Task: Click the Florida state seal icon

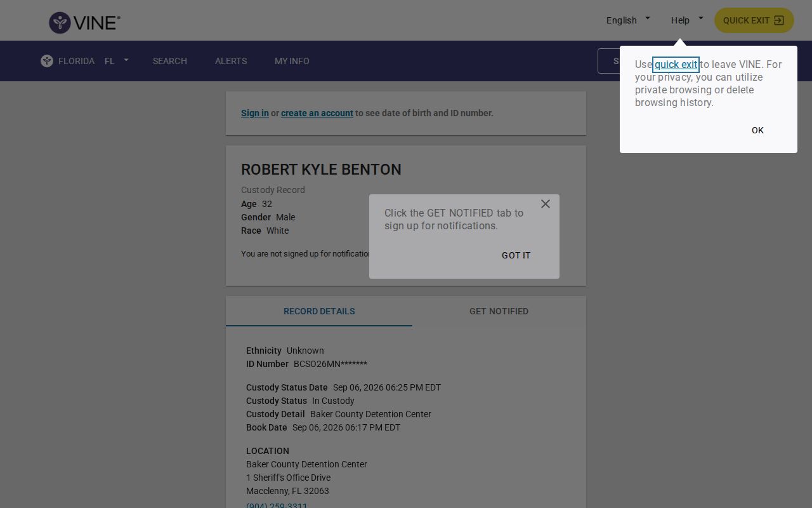Action: 47,61
